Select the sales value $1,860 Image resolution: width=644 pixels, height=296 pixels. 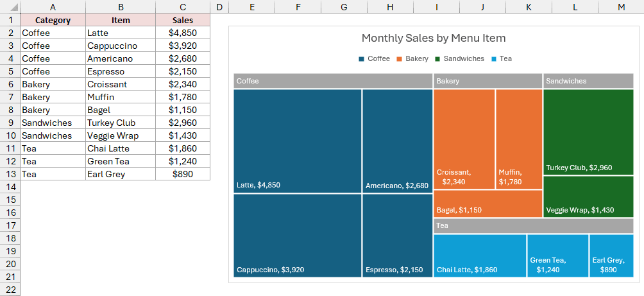[183, 148]
